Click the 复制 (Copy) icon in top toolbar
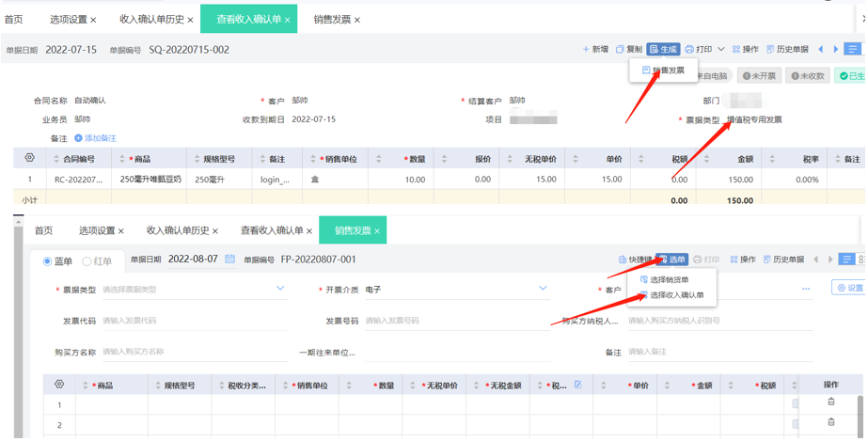Image resolution: width=868 pixels, height=441 pixels. pyautogui.click(x=621, y=49)
